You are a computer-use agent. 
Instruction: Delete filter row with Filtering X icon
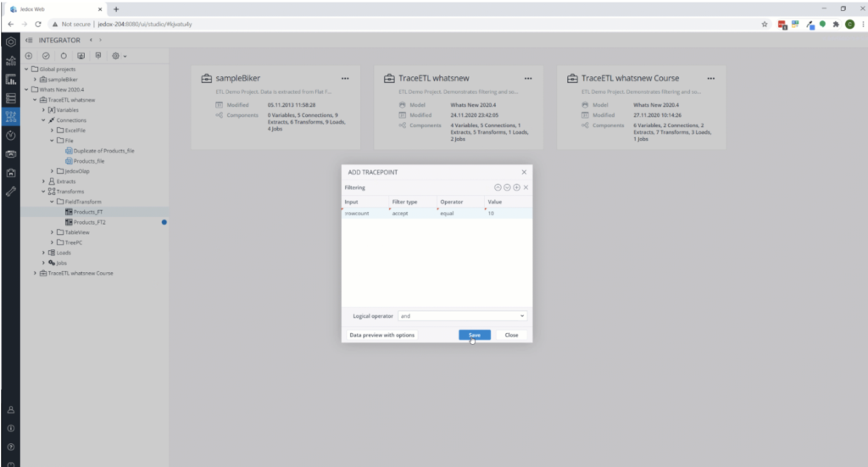point(526,187)
